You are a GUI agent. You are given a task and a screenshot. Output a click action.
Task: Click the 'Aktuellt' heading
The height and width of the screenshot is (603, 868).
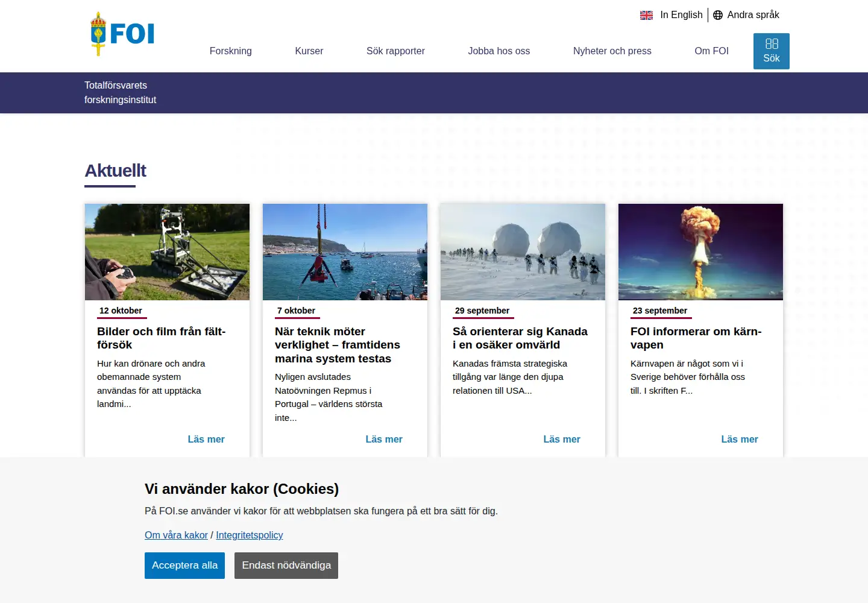coord(115,171)
